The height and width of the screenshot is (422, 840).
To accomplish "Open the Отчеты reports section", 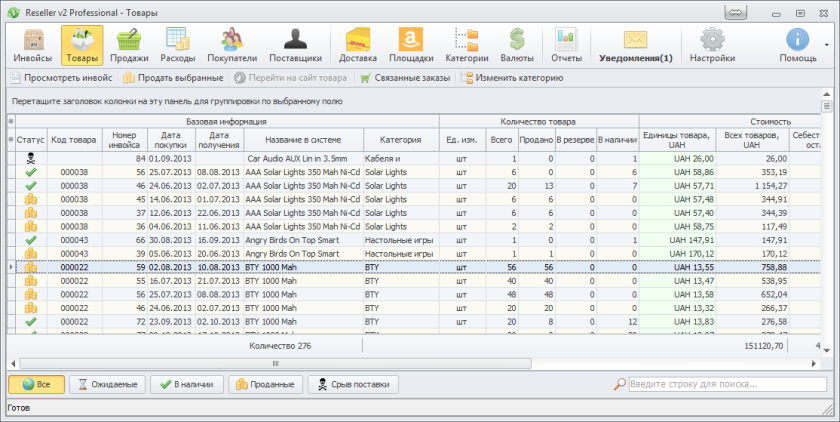I will 566,45.
